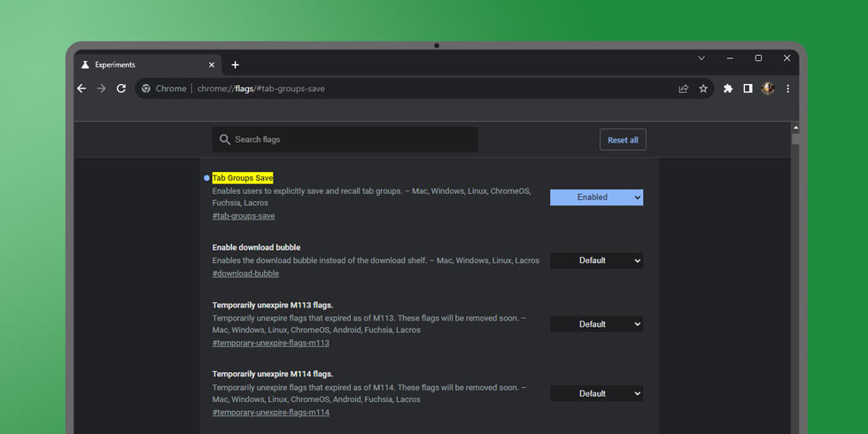Open a new tab with the plus button

tap(235, 65)
